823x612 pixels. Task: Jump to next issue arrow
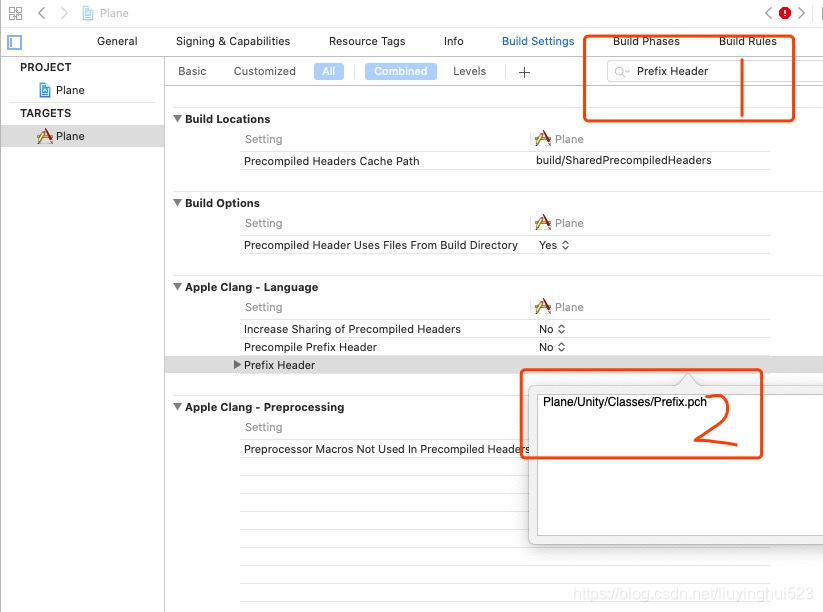pyautogui.click(x=801, y=13)
